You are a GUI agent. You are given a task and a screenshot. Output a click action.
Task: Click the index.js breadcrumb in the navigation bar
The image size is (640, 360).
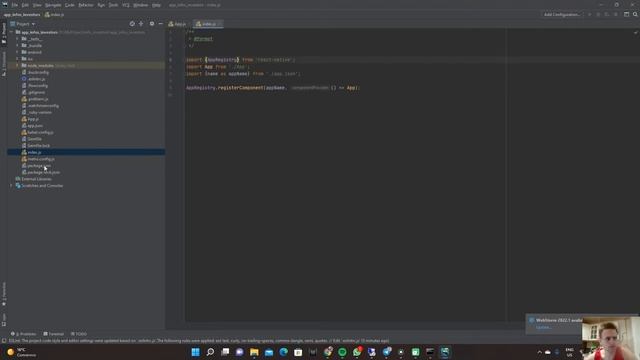[x=54, y=14]
